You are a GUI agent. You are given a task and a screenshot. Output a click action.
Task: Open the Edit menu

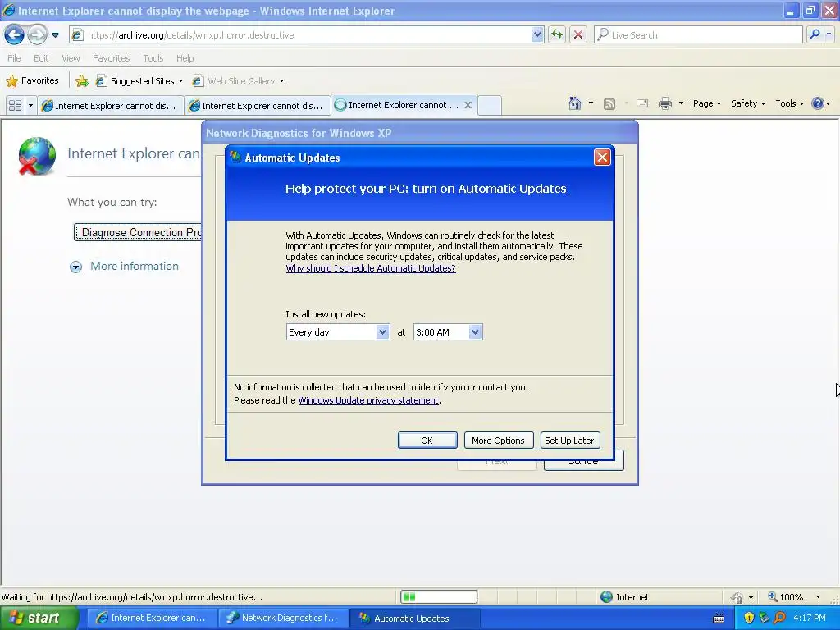41,58
